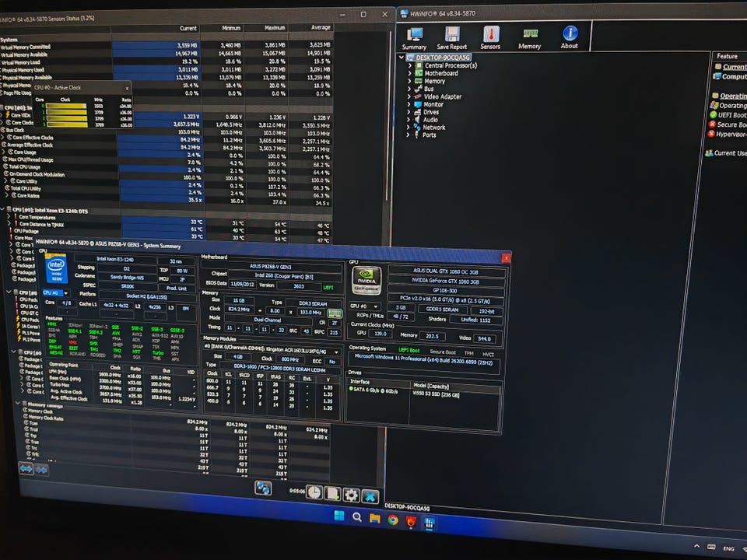Select Monitor in the HWiNFO tree
The image size is (747, 560).
433,104
